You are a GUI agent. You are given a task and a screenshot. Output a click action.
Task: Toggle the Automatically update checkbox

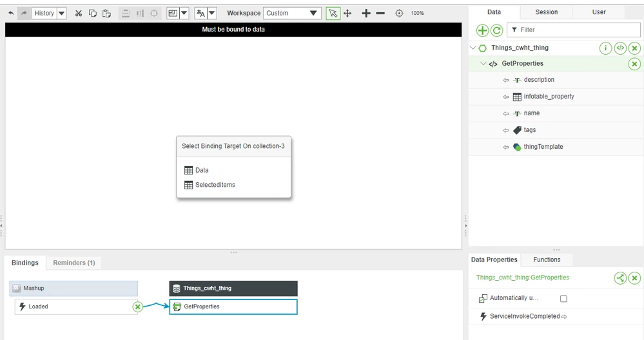tap(563, 299)
